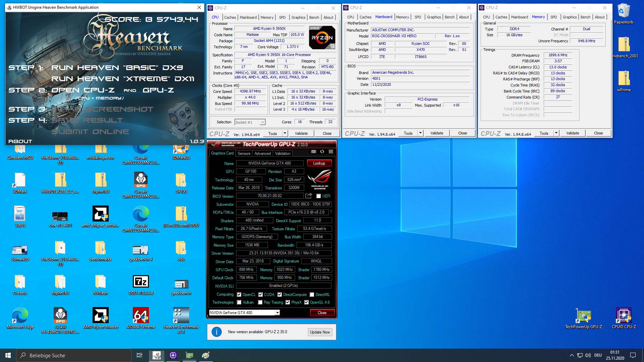The image size is (644, 362).
Task: Select the geekbench 4 desktop icon
Action: [141, 252]
